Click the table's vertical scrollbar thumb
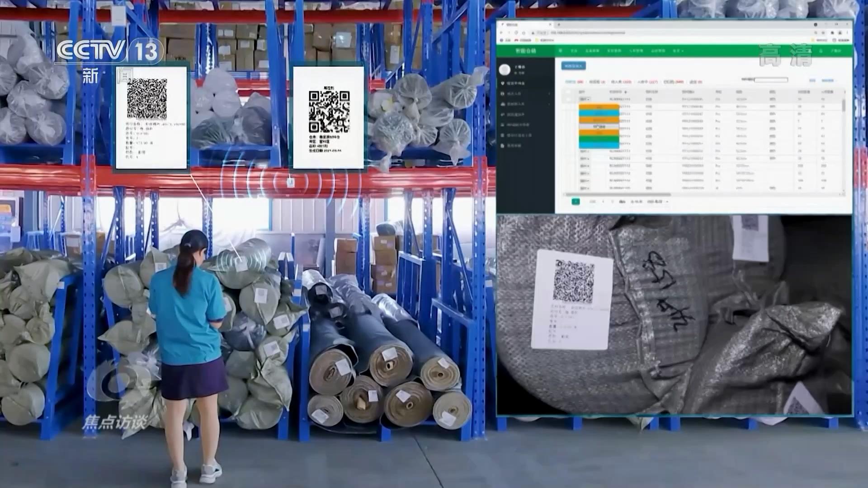This screenshot has width=868, height=488. click(843, 105)
